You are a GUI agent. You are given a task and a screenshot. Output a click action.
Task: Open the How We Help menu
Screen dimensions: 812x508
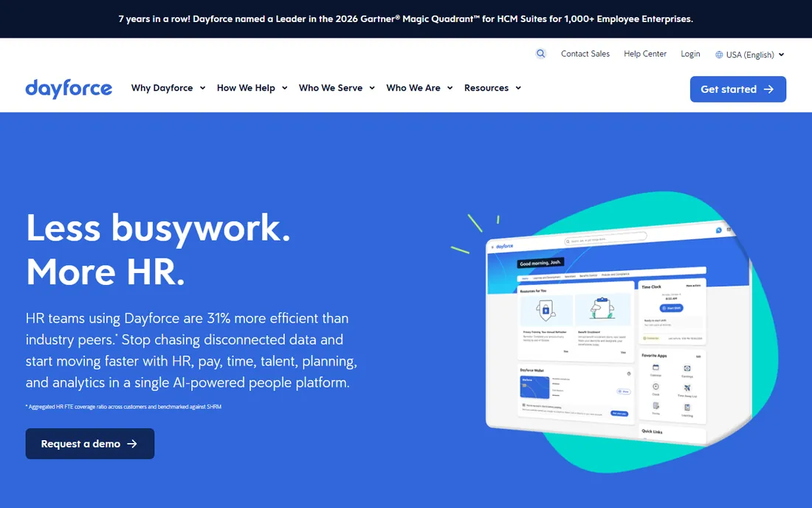coord(246,88)
